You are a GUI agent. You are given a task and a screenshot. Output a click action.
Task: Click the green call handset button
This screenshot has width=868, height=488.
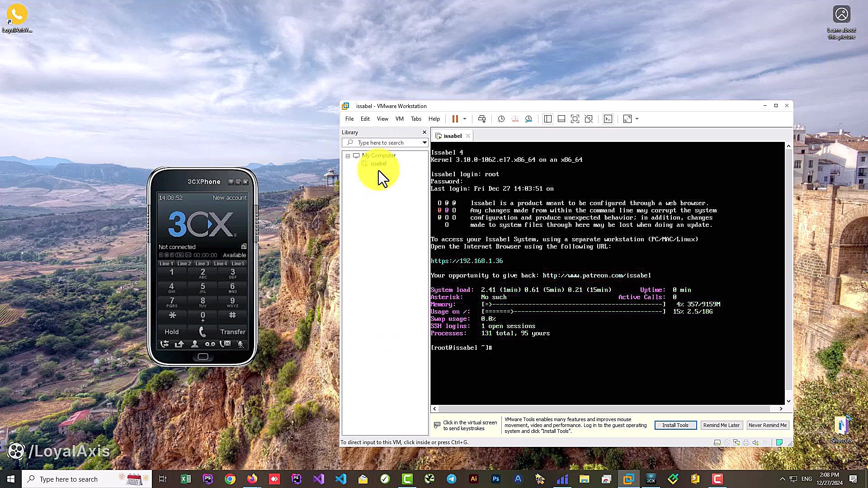coord(203,332)
